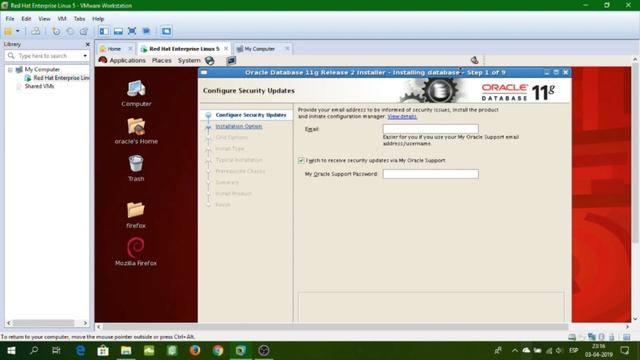The image size is (640, 360).
Task: Click the VMware power on toolbar icon
Action: coord(8,31)
